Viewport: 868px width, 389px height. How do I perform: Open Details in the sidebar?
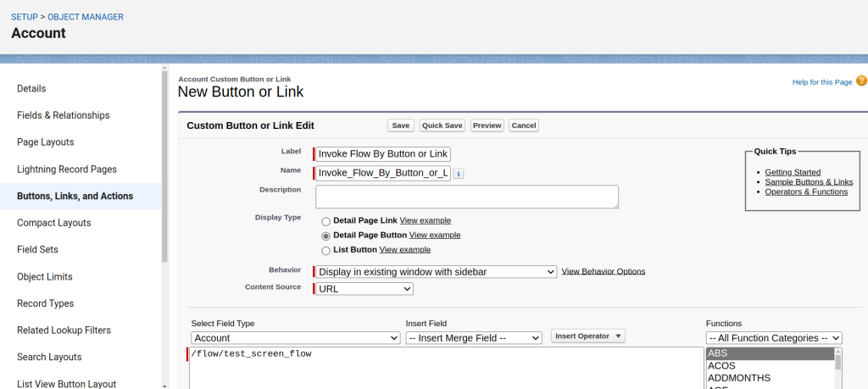point(31,88)
